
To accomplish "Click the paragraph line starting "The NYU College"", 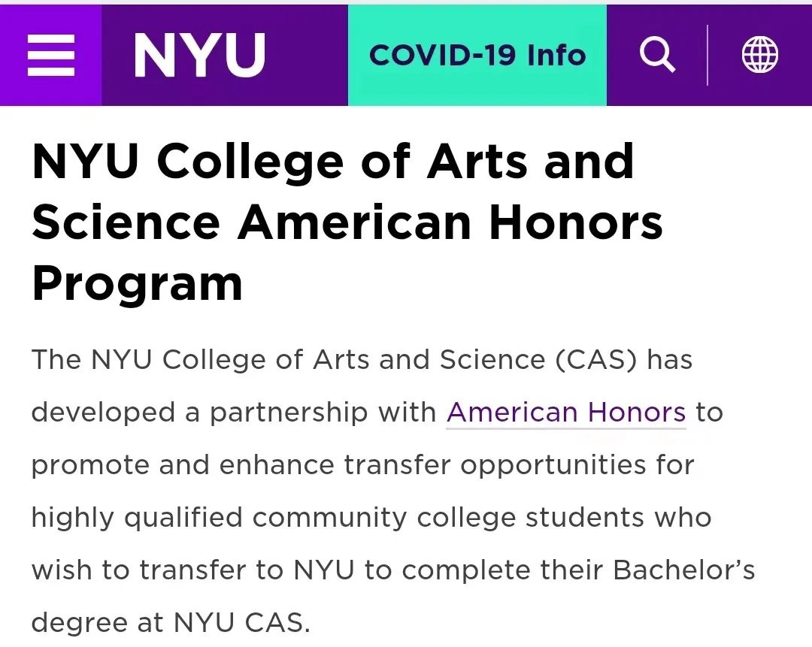I will (362, 360).
